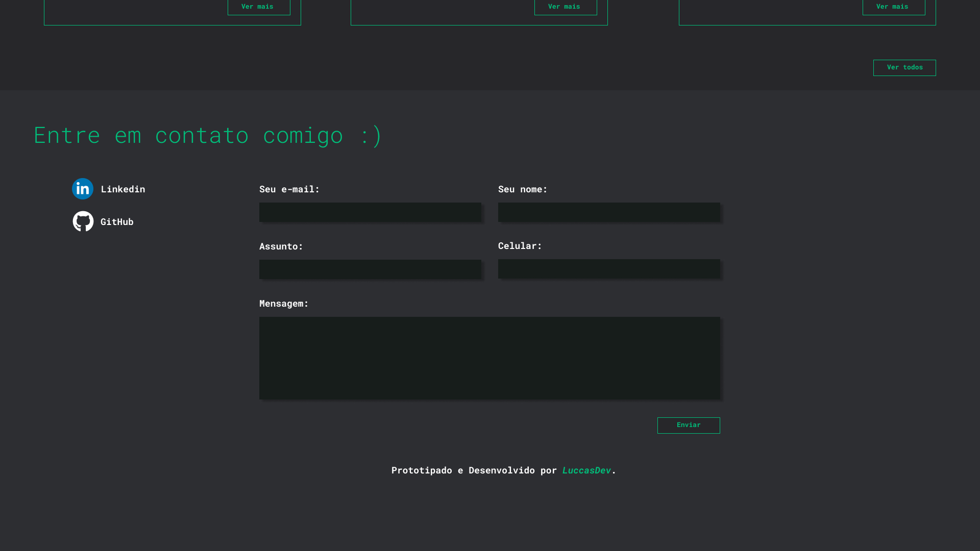Click into the Assunto field
This screenshot has height=551, width=980.
pos(370,269)
